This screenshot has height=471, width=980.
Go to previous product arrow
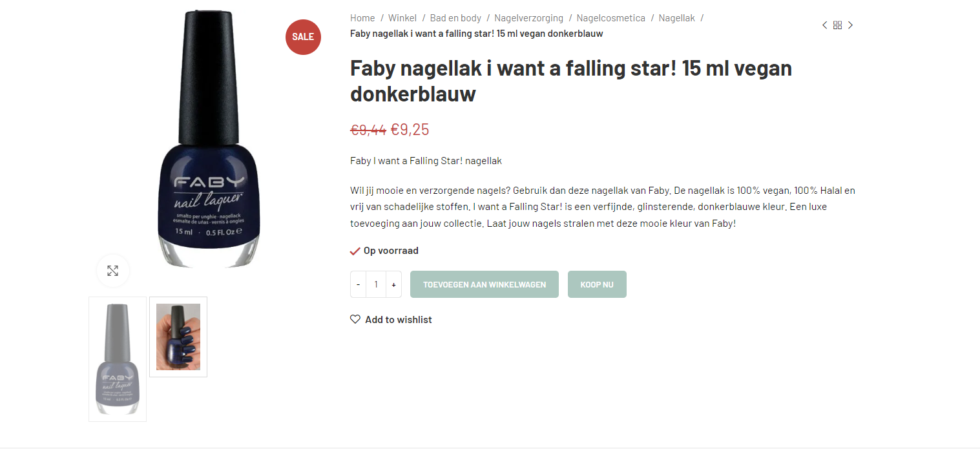(824, 25)
